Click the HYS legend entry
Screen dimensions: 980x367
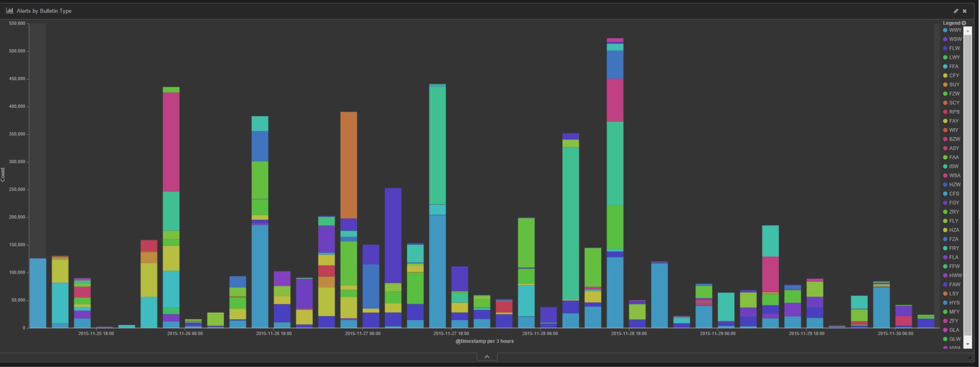(954, 303)
